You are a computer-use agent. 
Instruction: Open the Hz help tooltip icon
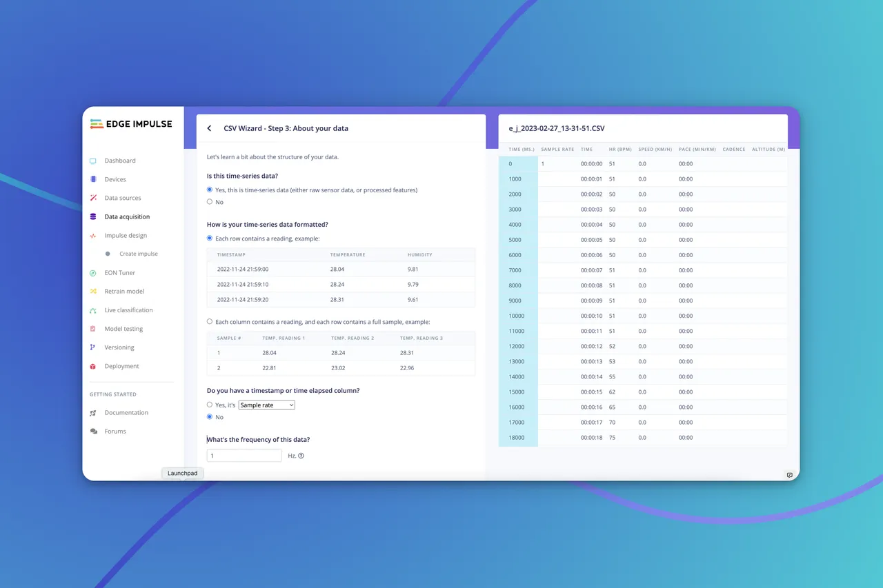coord(301,456)
